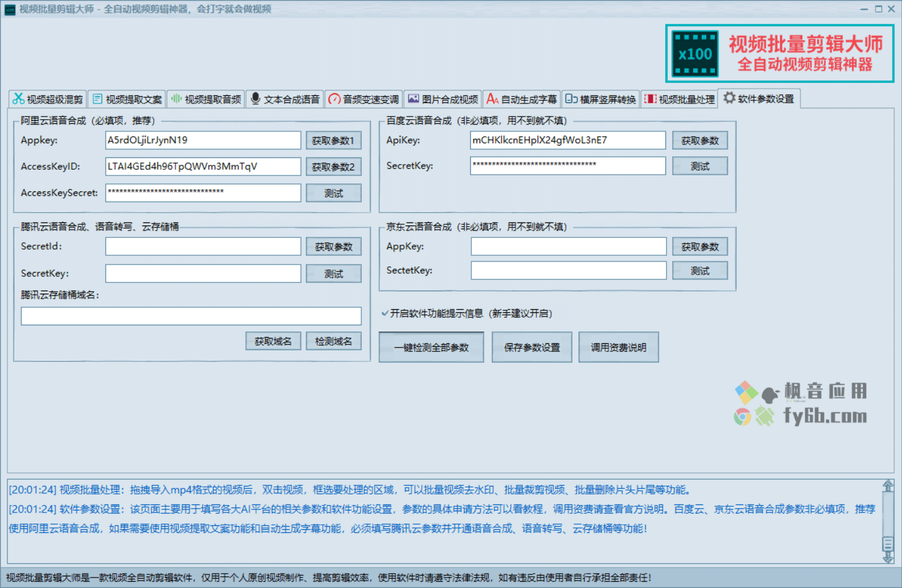Click 获取参数 button in 百度云语音合成 group
This screenshot has width=902, height=588.
pyautogui.click(x=700, y=141)
